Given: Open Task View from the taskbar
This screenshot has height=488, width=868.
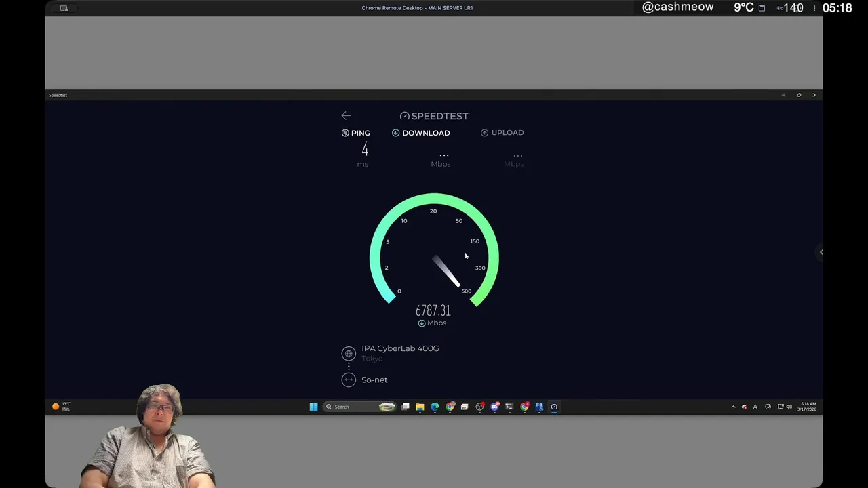Looking at the screenshot, I should [405, 407].
